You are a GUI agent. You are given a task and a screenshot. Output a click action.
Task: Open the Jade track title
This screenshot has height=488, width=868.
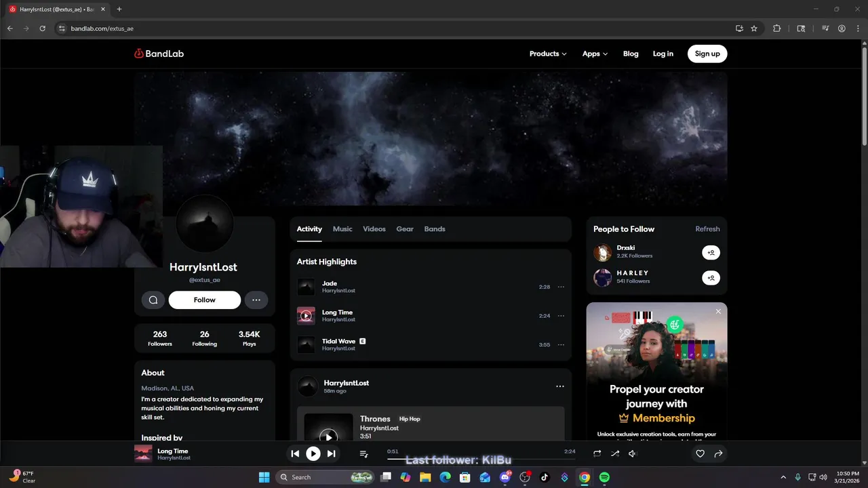(330, 283)
